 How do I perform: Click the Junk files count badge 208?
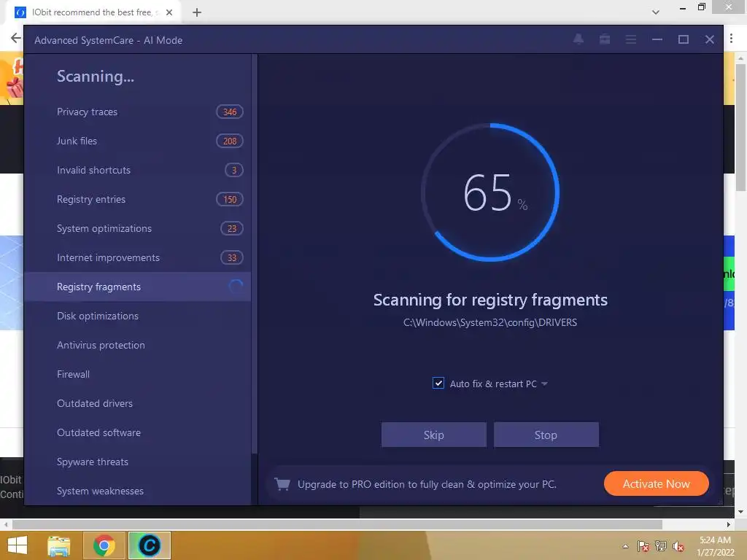point(230,141)
